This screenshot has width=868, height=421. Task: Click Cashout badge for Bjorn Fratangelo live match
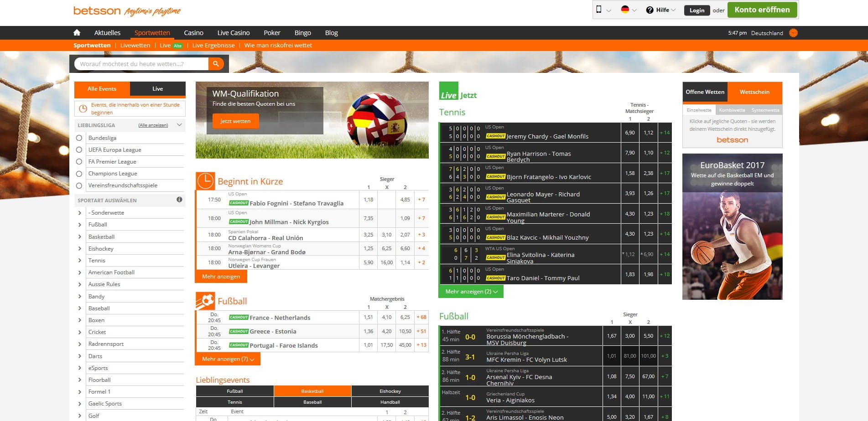495,176
